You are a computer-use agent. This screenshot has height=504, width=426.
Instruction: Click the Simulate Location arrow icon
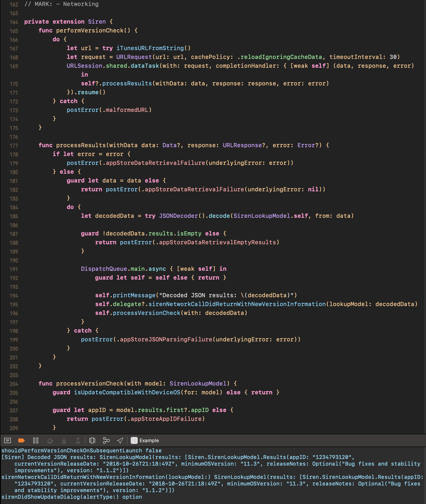tap(120, 440)
